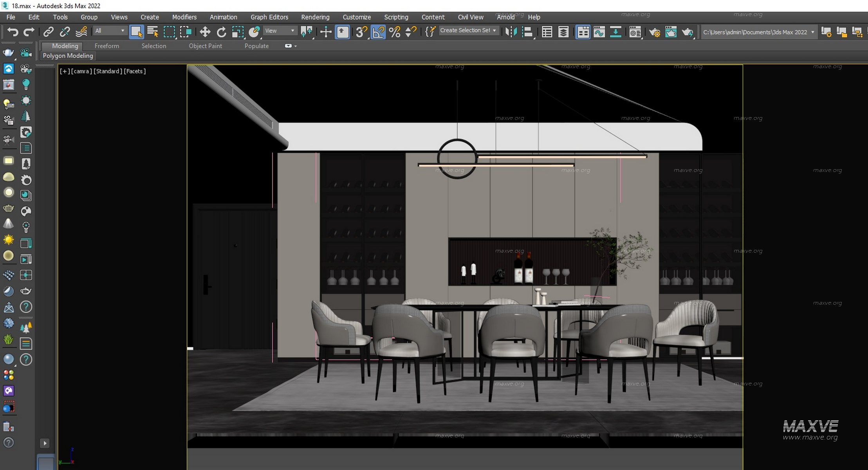Open the Curve Editor
868x470 pixels.
point(599,32)
